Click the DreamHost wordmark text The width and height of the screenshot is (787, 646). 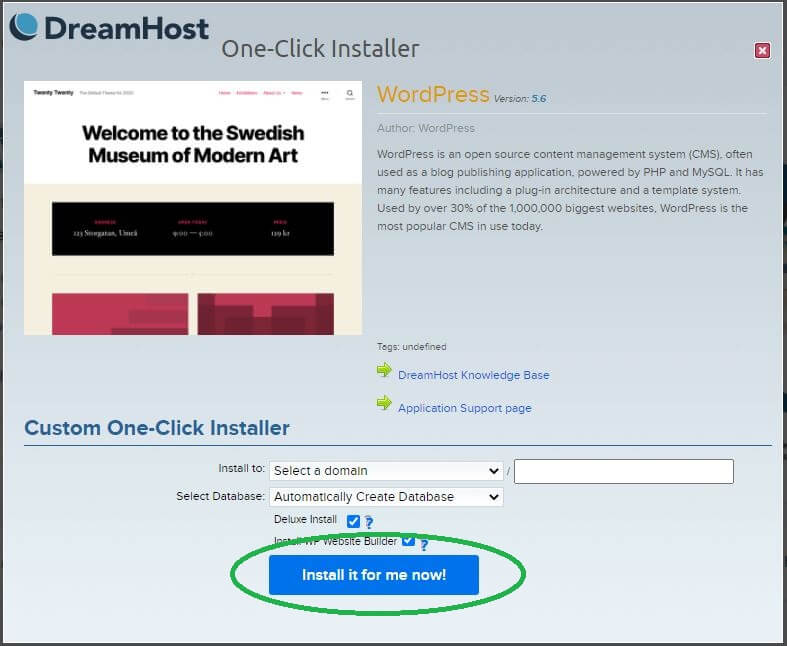pos(126,28)
